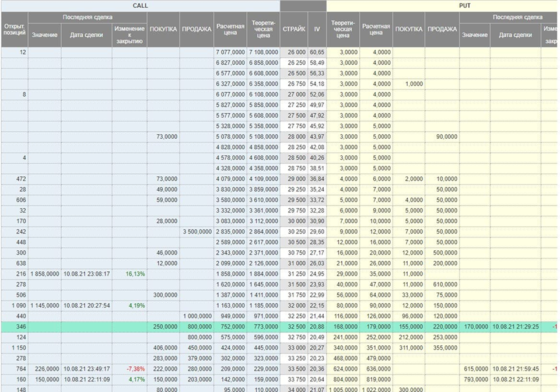560x392 pixels.
Task: Click the Открыт. позиций column header
Action: [x=14, y=29]
